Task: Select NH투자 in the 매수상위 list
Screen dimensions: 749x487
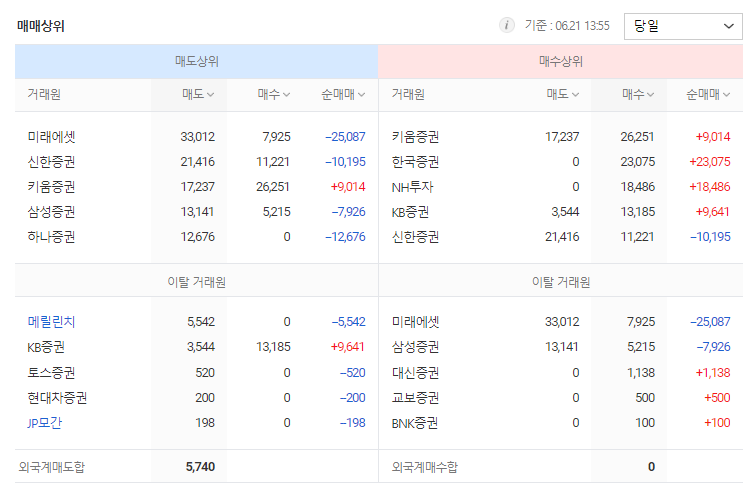Action: [412, 187]
